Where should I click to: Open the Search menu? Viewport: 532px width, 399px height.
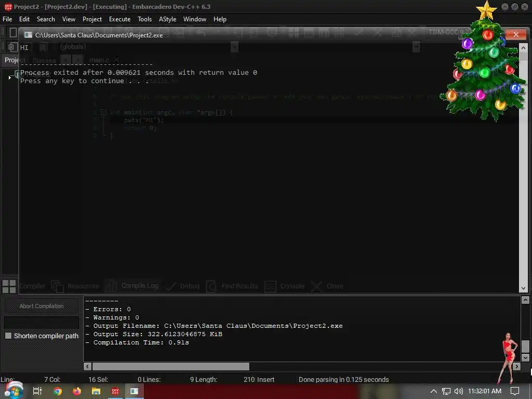pos(46,19)
